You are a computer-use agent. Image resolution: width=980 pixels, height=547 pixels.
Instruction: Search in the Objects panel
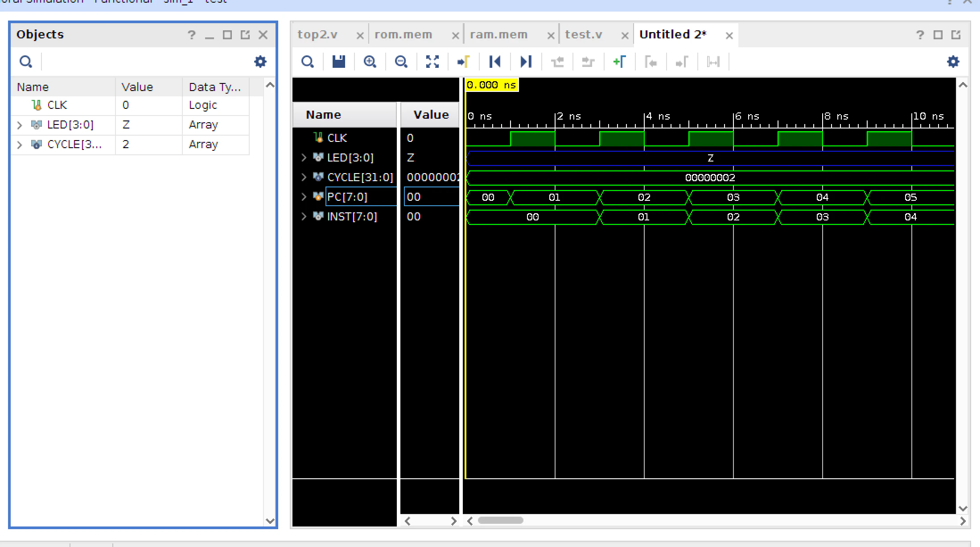click(x=26, y=62)
